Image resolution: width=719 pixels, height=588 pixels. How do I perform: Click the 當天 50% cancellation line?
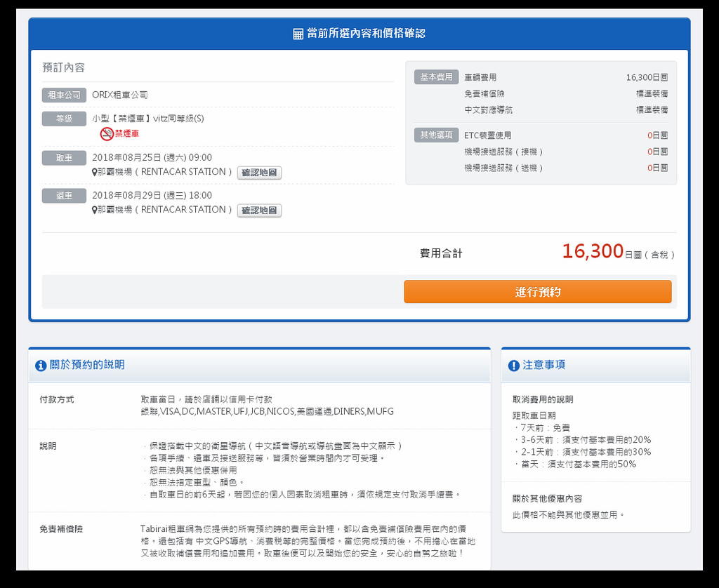pos(574,464)
